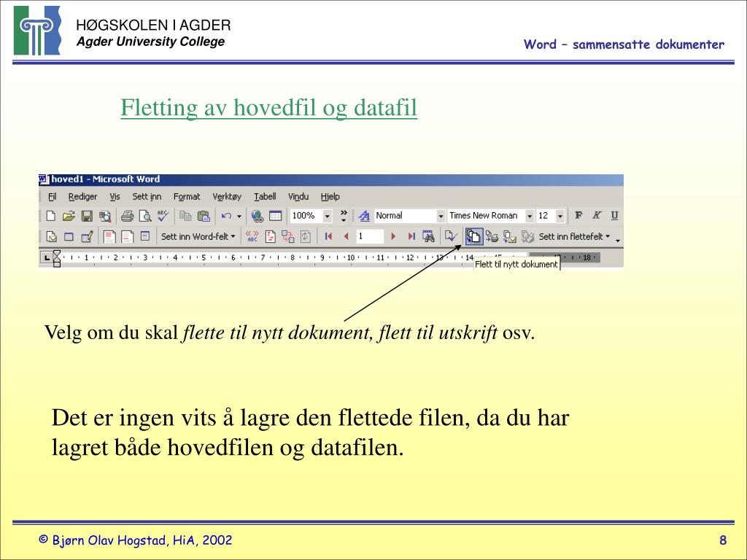747x560 pixels.
Task: Click the record number field showing 1
Action: click(370, 236)
